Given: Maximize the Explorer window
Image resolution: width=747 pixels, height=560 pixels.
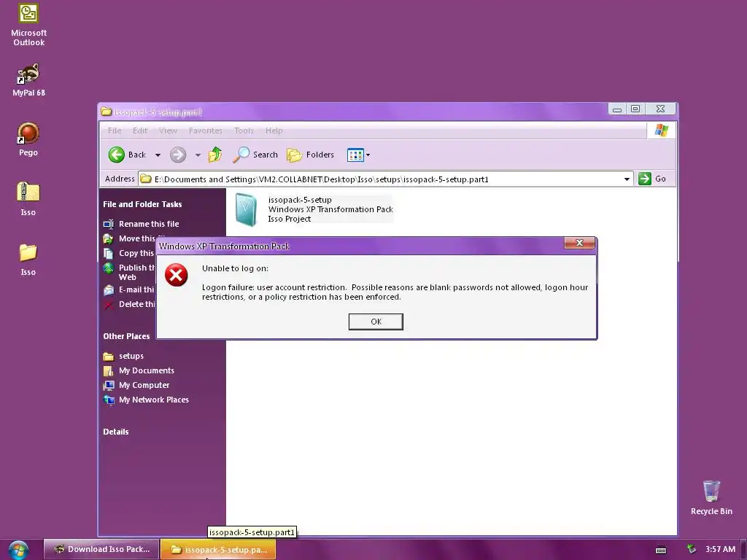Looking at the screenshot, I should coord(635,109).
